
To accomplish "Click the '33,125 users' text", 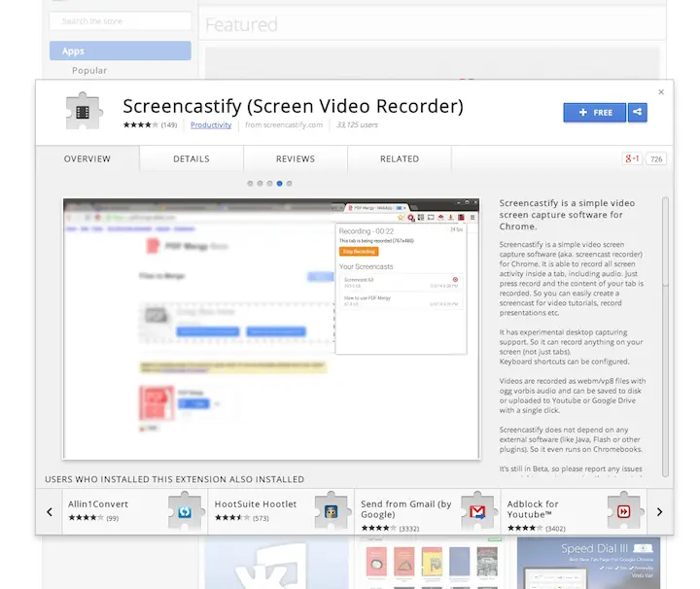I will pos(357,125).
